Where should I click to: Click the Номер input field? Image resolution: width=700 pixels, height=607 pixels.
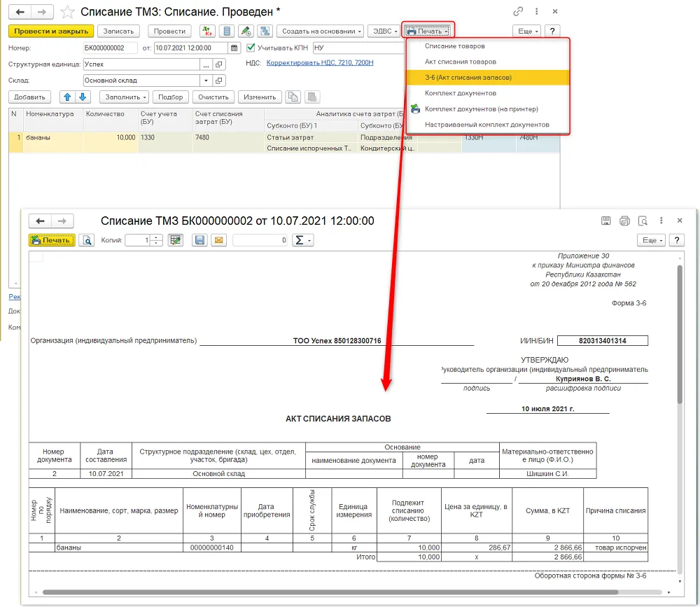110,48
